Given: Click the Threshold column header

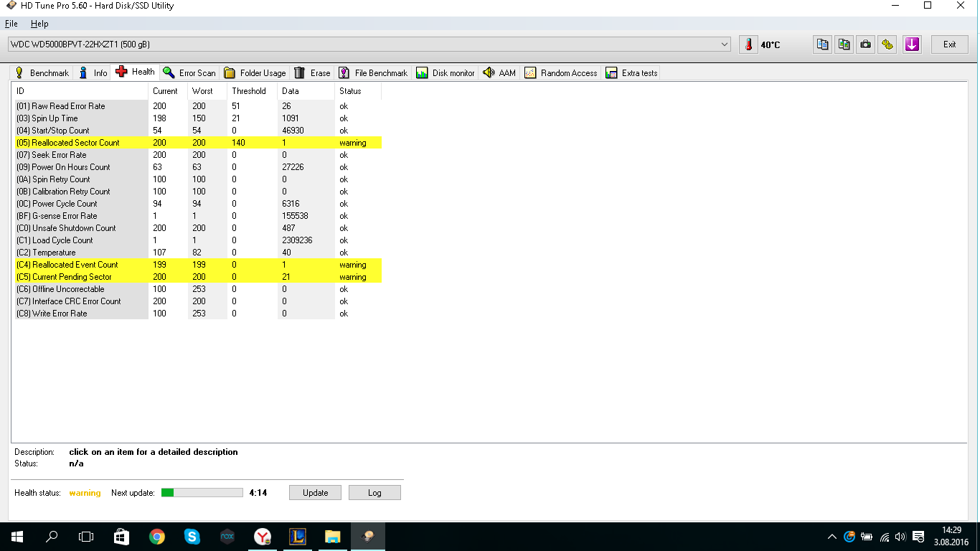Looking at the screenshot, I should click(x=252, y=91).
